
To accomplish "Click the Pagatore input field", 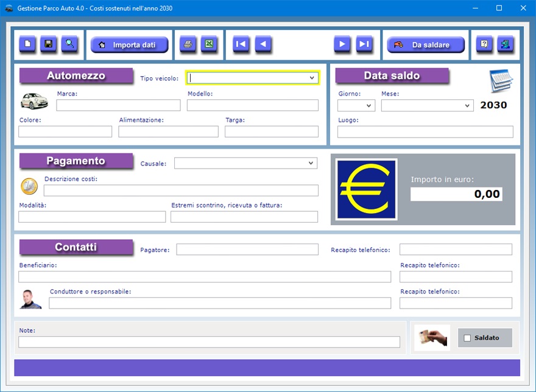I will pyautogui.click(x=247, y=249).
